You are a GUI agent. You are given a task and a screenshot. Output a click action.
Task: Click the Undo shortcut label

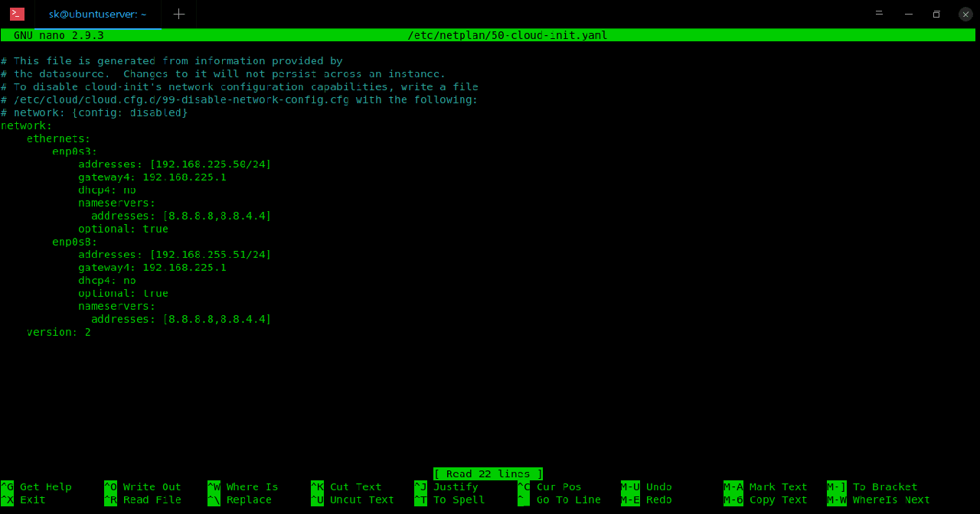point(658,487)
